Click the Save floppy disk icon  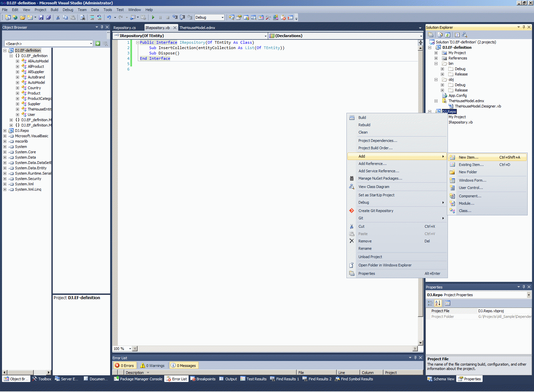click(x=41, y=17)
